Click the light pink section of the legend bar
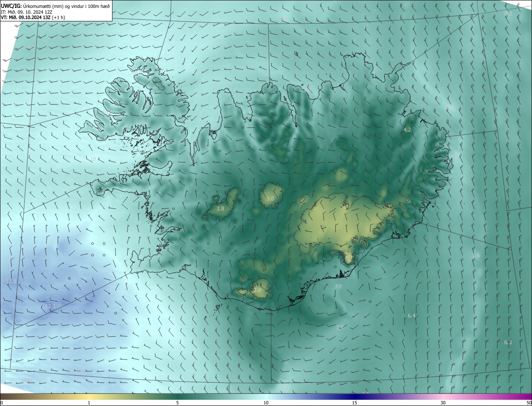The height and width of the screenshot is (406, 532). pos(443,396)
